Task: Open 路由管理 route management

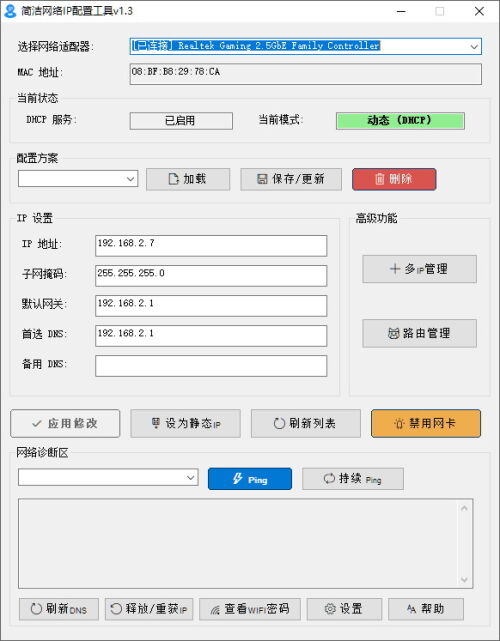Action: 419,334
